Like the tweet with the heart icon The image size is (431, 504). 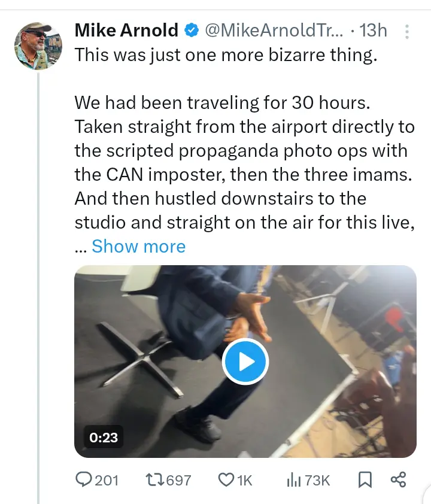coord(226,479)
